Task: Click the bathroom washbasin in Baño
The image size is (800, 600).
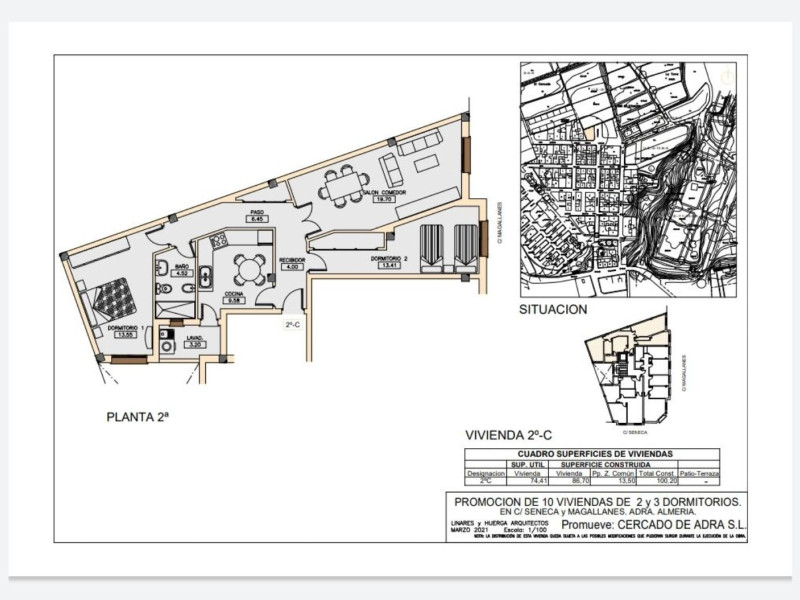Action: coord(162,266)
